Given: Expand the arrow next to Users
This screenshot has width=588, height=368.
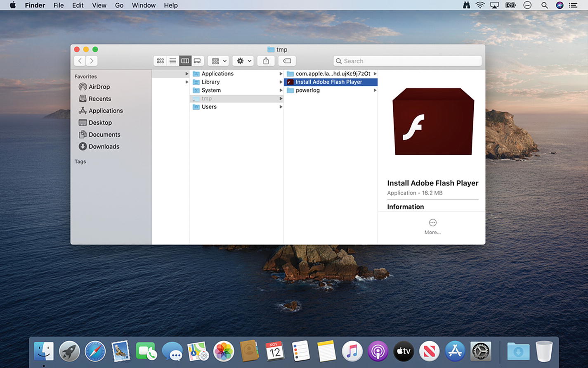Looking at the screenshot, I should (x=281, y=107).
